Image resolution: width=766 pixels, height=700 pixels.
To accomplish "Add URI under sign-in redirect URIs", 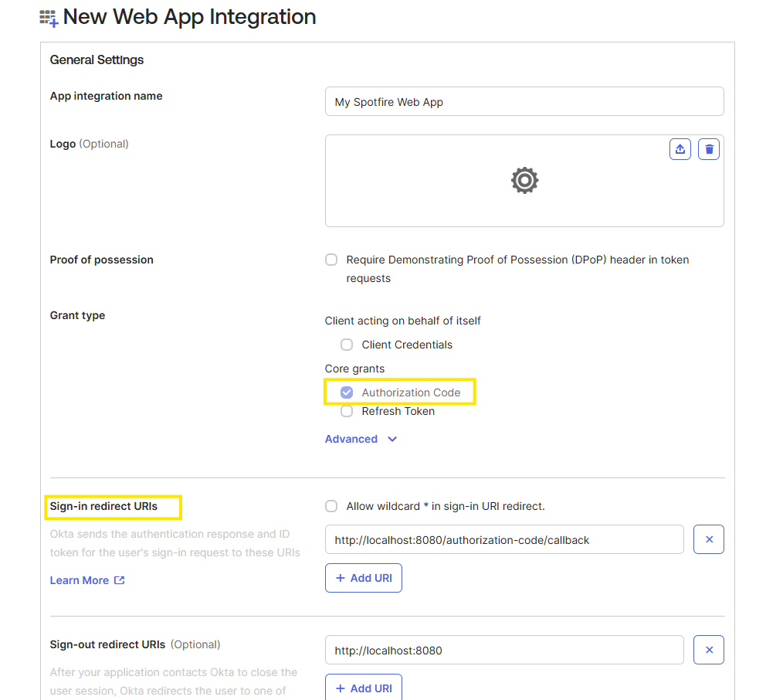I will pos(364,578).
